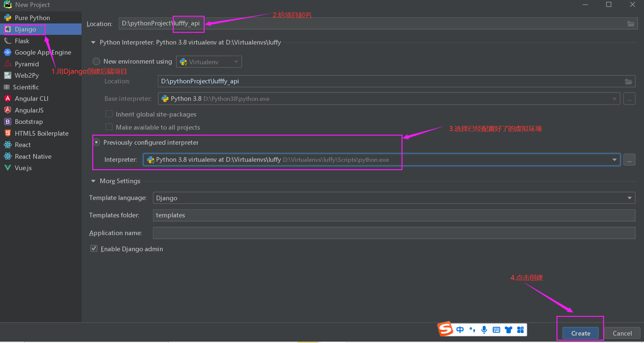Click the Cancel button
The height and width of the screenshot is (343, 644).
(622, 333)
